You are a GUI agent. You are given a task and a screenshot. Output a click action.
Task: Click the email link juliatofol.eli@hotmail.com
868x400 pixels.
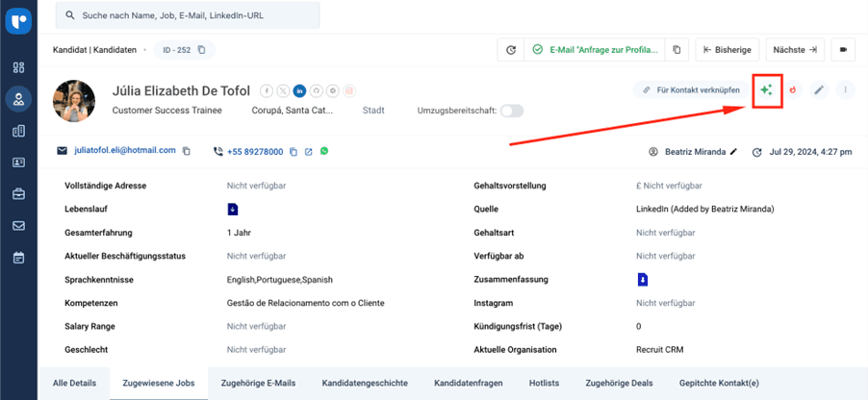(x=125, y=151)
